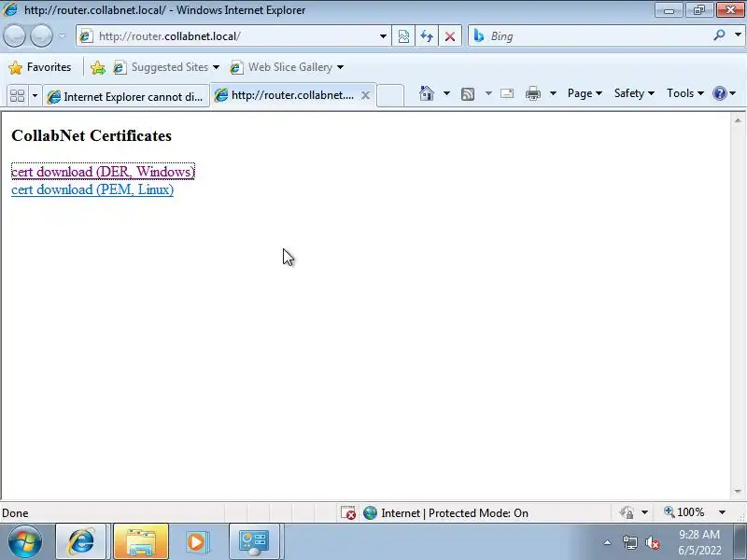Image resolution: width=747 pixels, height=560 pixels.
Task: Expand Home button dropdown arrow
Action: (446, 93)
